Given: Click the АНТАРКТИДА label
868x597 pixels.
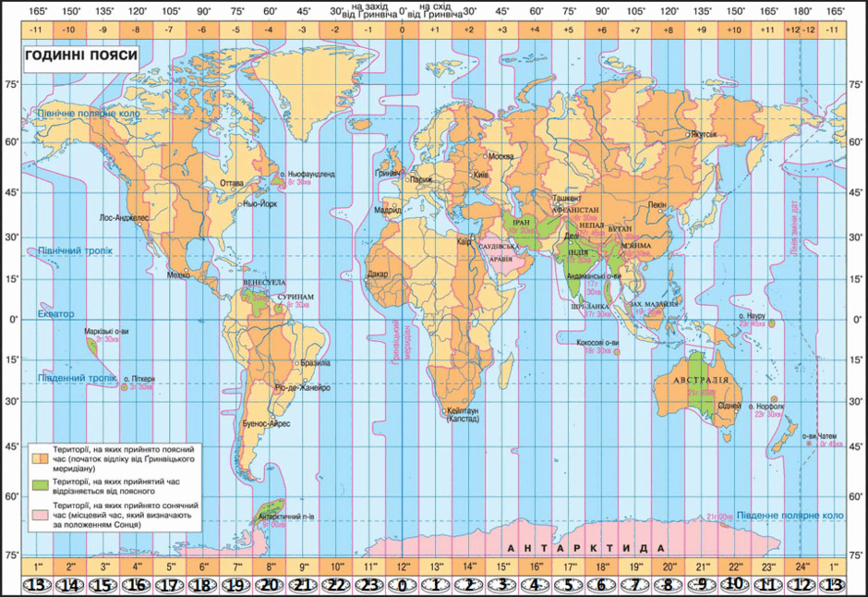Looking at the screenshot, I should (585, 548).
